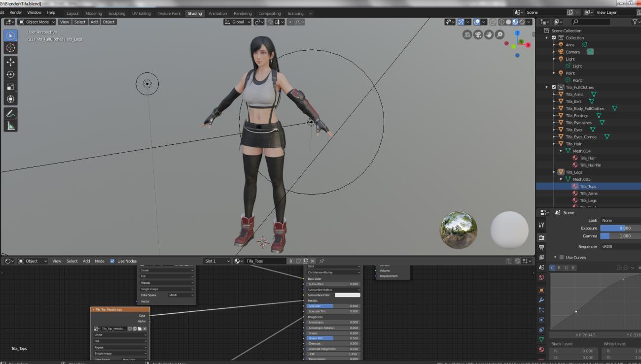Switch to the UV Editing workspace tab

coord(142,13)
